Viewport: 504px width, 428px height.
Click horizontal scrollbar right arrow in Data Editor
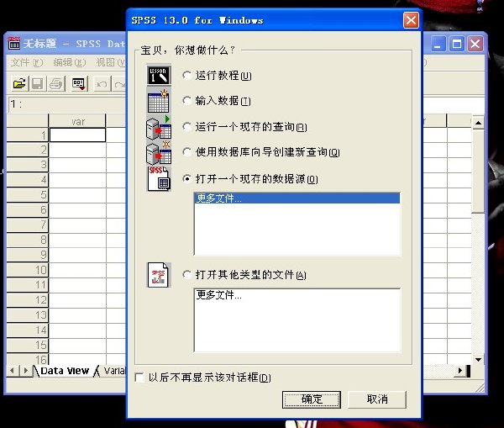tap(460, 371)
